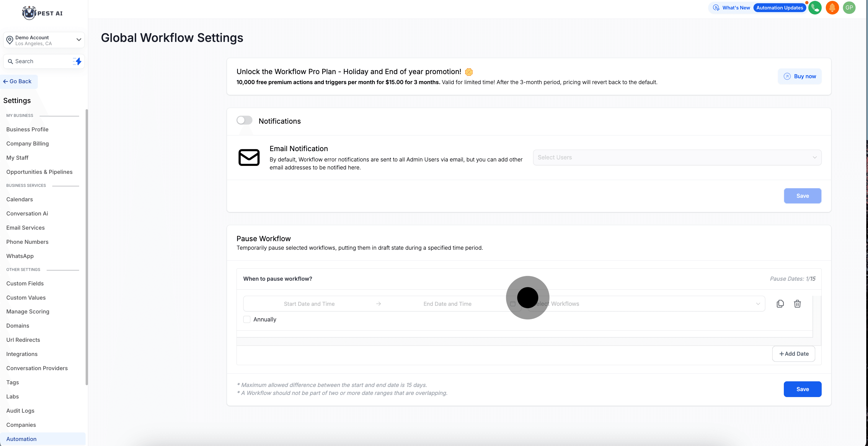This screenshot has width=868, height=446.
Task: Click the Buy now button
Action: [799, 76]
